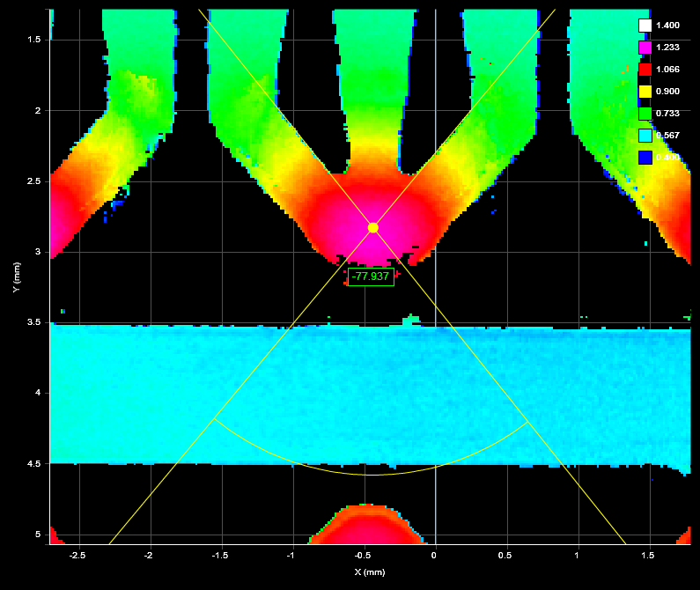Viewport: 700px width, 590px height.
Task: Click the legend value 0.900
Action: tap(667, 91)
